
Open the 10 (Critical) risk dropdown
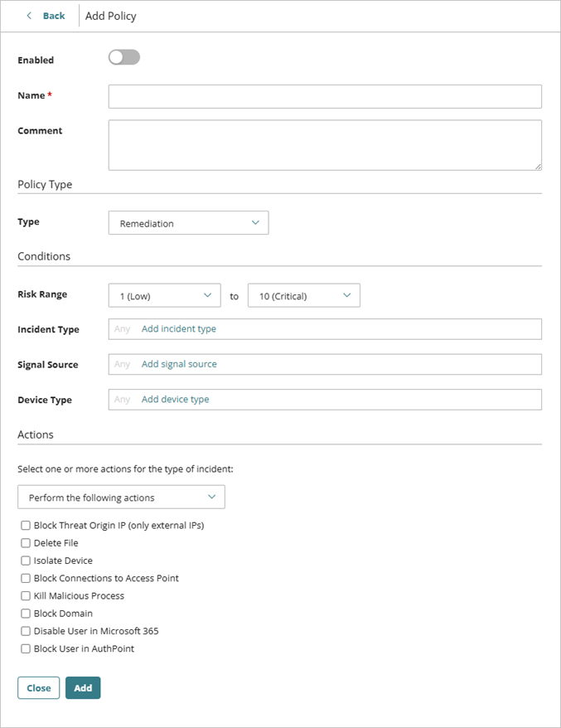tap(303, 295)
